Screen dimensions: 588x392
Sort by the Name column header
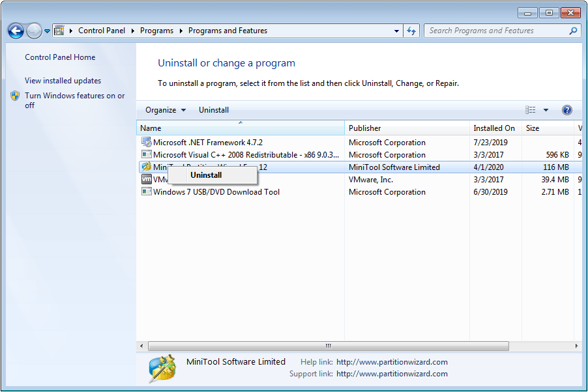[241, 128]
